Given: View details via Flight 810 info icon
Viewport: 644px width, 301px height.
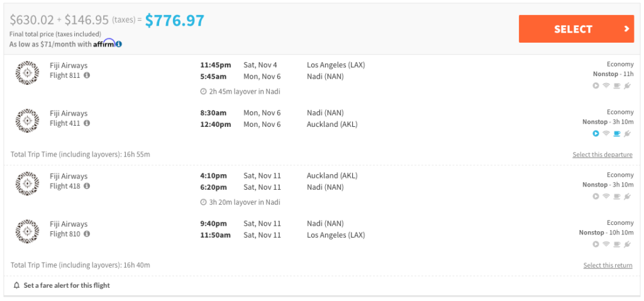Looking at the screenshot, I should 87,234.
